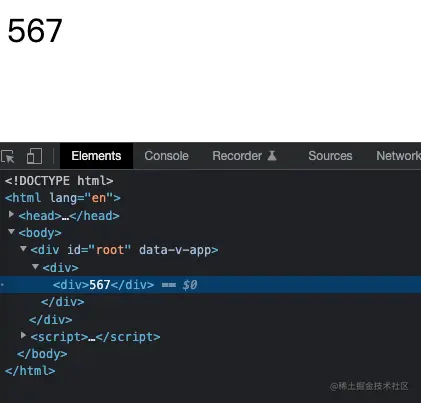Select the div id="root" data-v-app row
The image size is (421, 403).
tap(124, 250)
